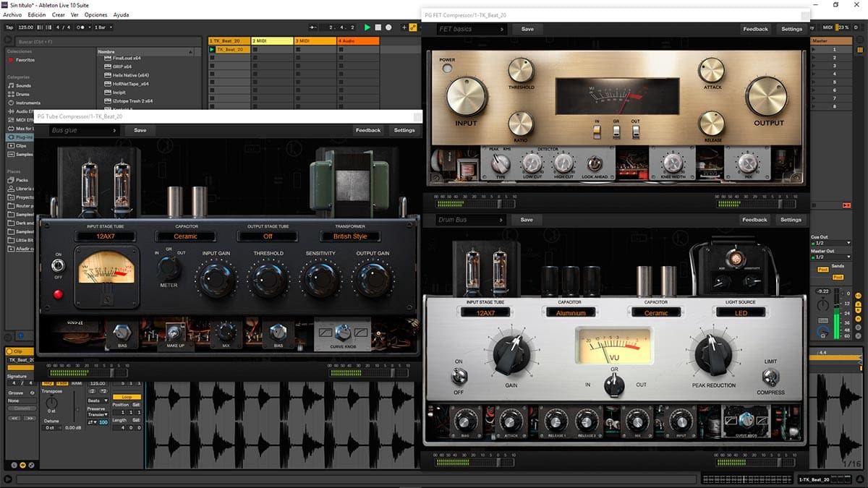Stop playback in Ableton transport
The height and width of the screenshot is (488, 868).
click(x=378, y=27)
